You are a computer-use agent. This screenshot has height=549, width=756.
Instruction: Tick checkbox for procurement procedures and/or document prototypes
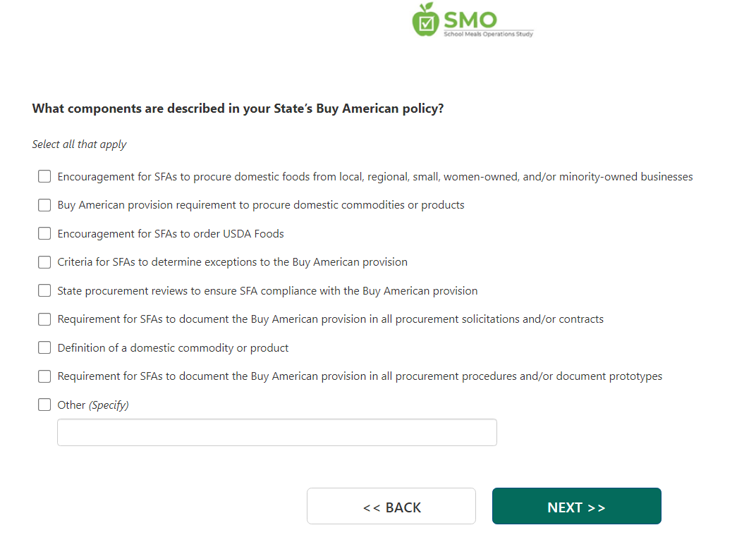click(44, 376)
